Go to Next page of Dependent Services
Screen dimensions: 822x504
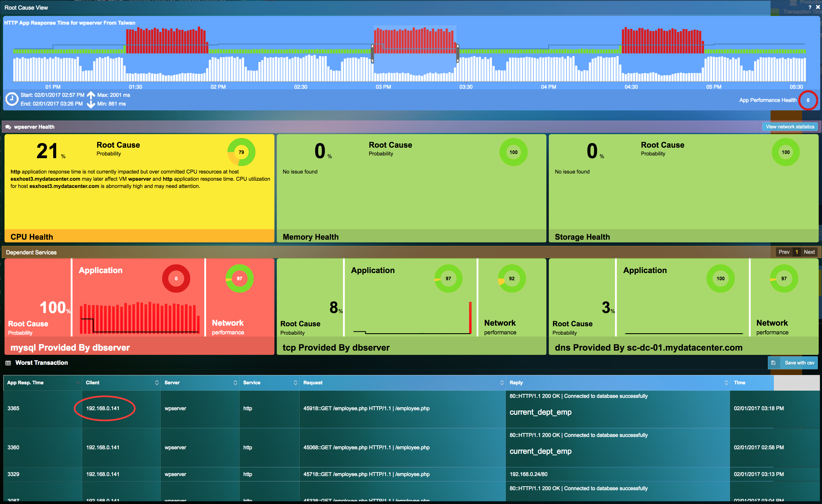coord(809,252)
